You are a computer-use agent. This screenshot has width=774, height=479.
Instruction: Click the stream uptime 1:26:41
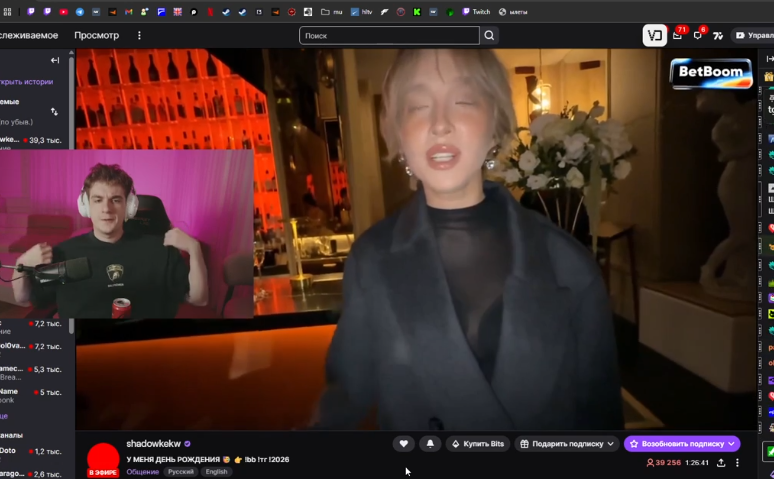[x=697, y=463]
